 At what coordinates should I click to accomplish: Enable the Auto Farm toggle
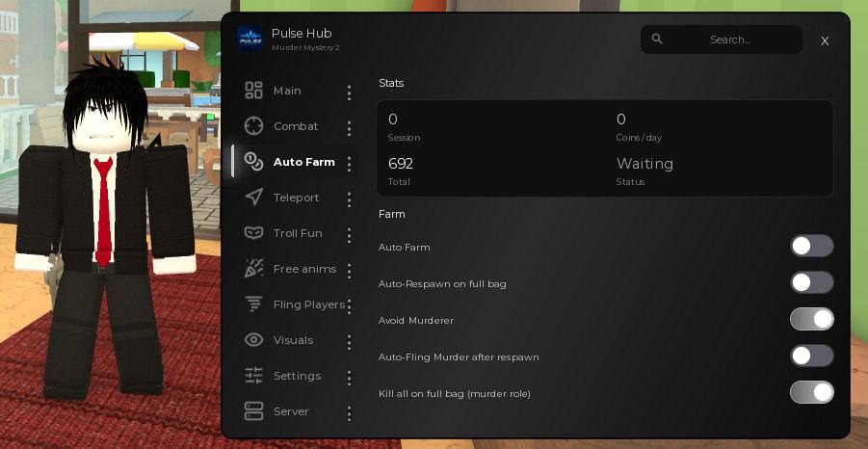click(x=811, y=246)
